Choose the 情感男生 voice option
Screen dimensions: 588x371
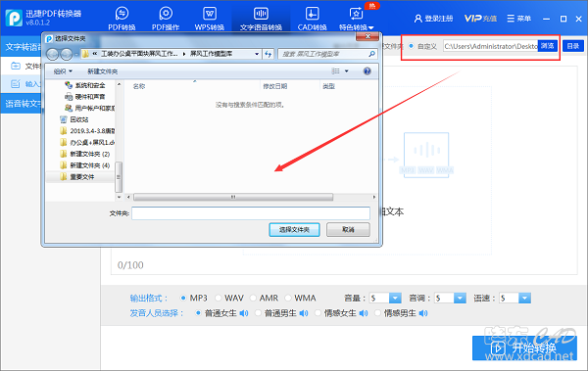click(377, 313)
